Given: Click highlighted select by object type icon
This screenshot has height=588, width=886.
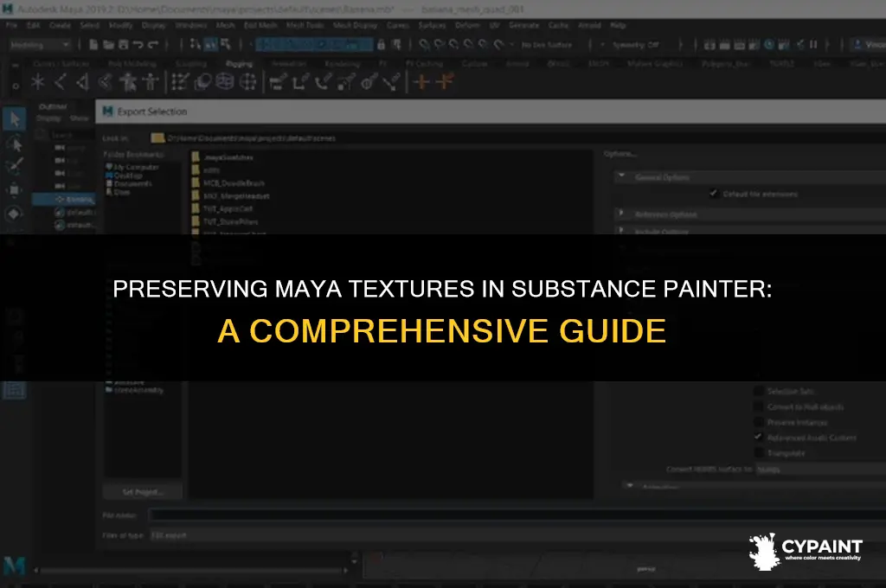Looking at the screenshot, I should 211,44.
